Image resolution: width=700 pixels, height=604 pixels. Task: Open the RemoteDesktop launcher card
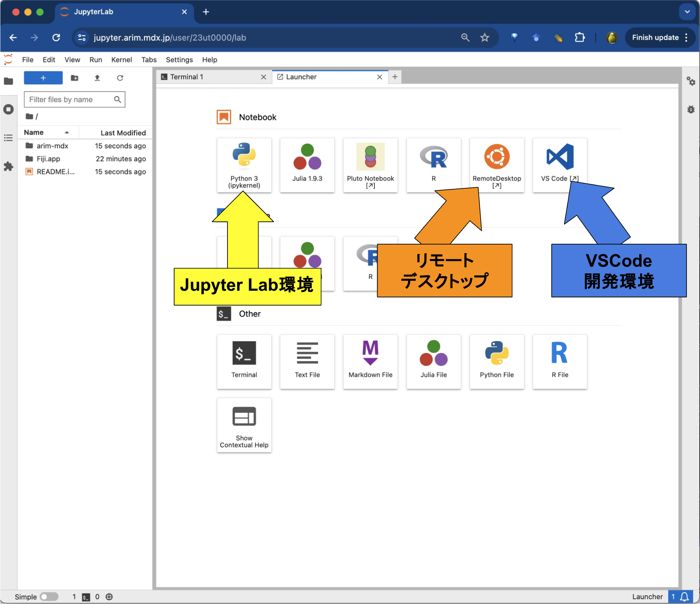pyautogui.click(x=497, y=165)
